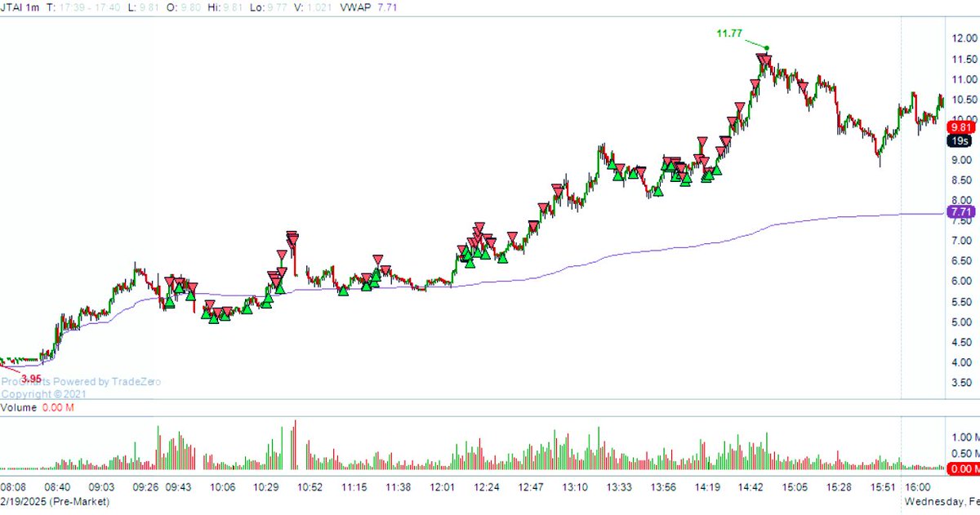
Task: Click the 09:26 time axis label
Action: coord(145,487)
